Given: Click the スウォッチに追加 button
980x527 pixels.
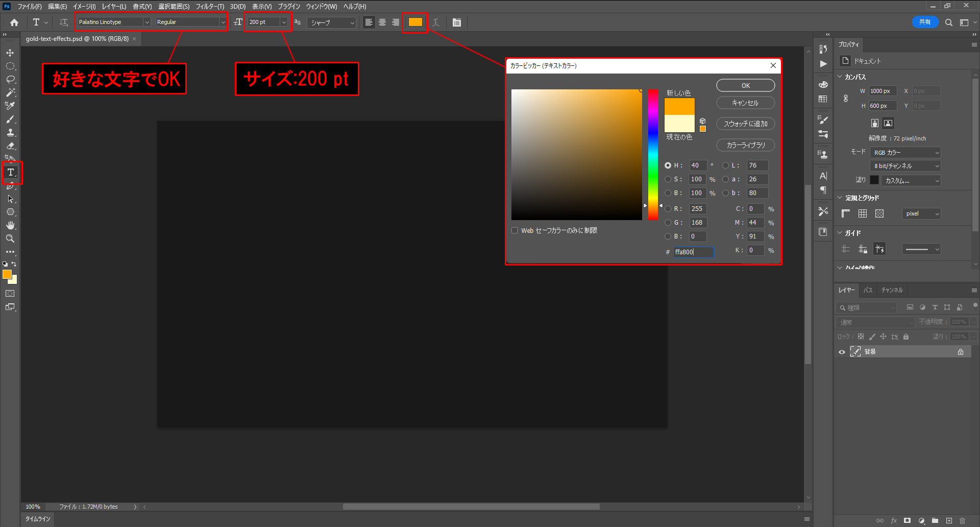Looking at the screenshot, I should (745, 124).
